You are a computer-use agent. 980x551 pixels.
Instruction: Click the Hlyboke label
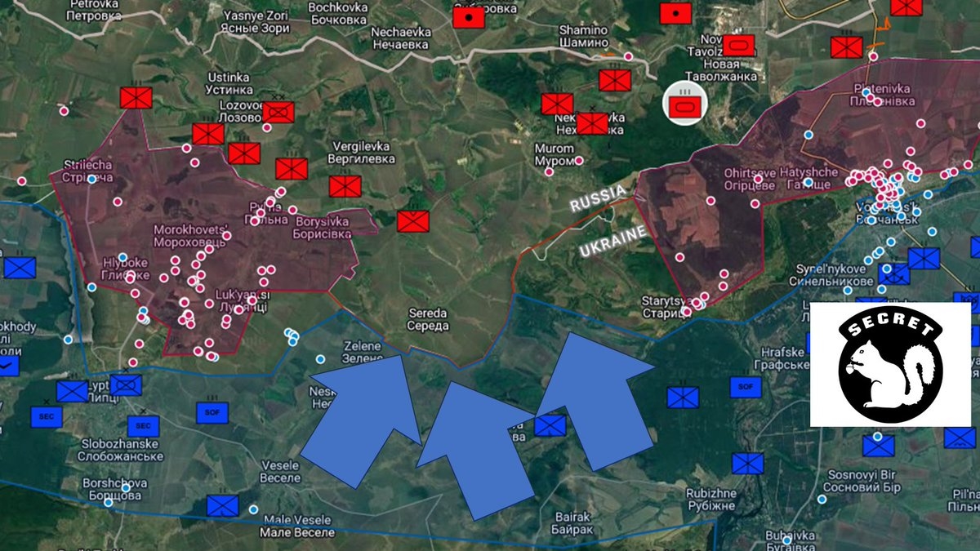click(125, 269)
